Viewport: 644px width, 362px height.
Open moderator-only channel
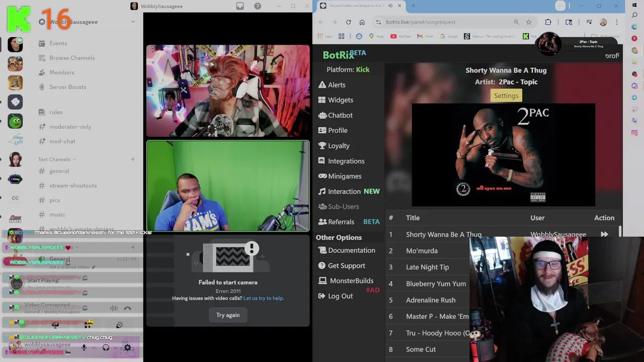tap(65, 127)
